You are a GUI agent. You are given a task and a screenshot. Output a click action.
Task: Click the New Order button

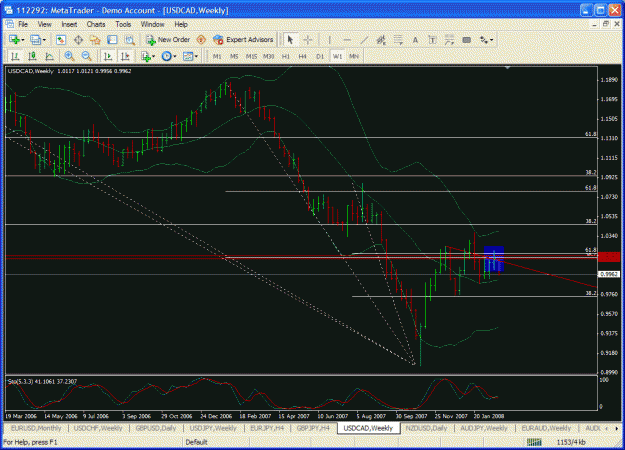(x=167, y=40)
